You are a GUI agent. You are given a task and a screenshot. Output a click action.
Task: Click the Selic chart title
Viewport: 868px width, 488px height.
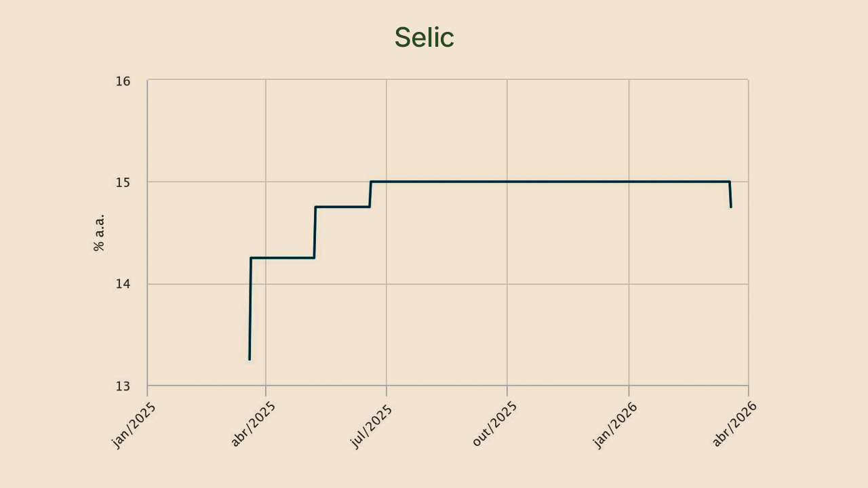[x=424, y=38]
